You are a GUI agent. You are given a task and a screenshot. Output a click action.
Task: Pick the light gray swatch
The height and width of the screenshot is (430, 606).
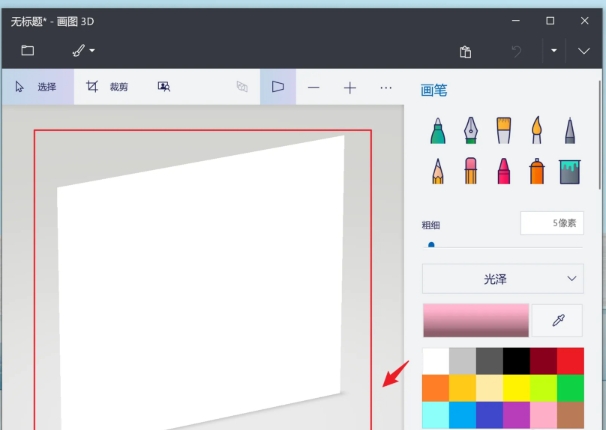coord(463,361)
